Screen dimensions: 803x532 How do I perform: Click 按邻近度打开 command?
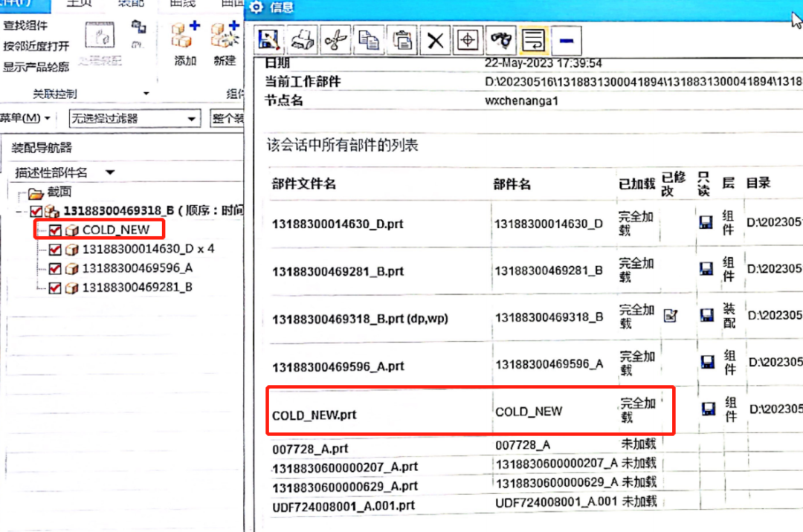(x=36, y=46)
